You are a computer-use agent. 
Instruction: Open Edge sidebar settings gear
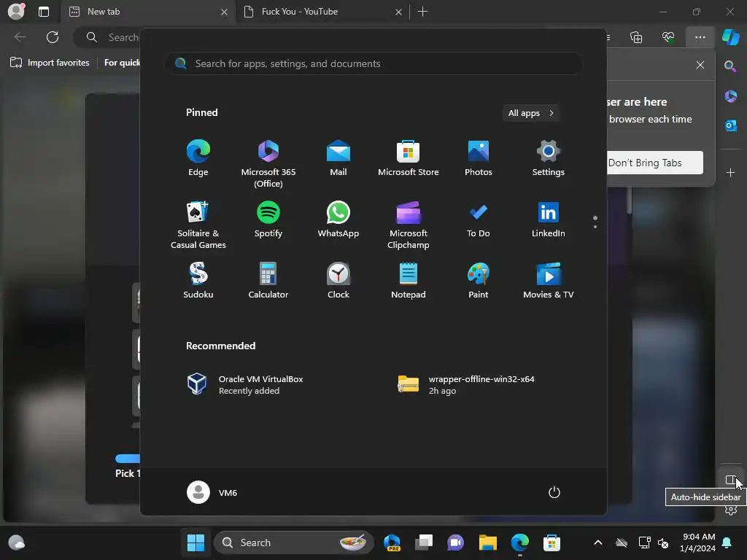coord(730,510)
